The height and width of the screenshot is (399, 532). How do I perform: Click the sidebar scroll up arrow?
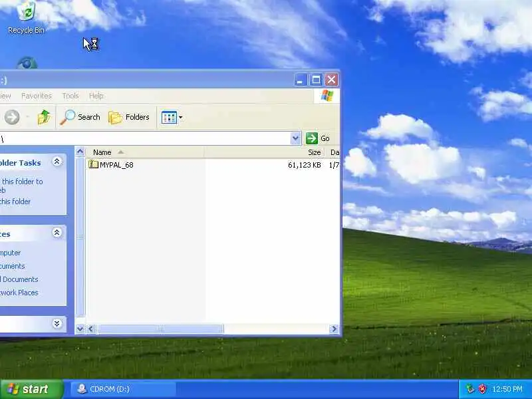point(80,152)
